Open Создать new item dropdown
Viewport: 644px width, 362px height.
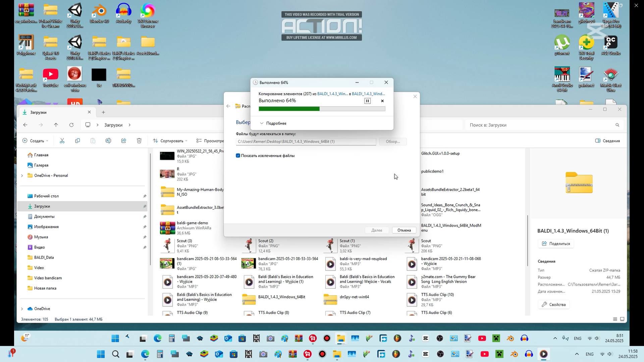35,141
